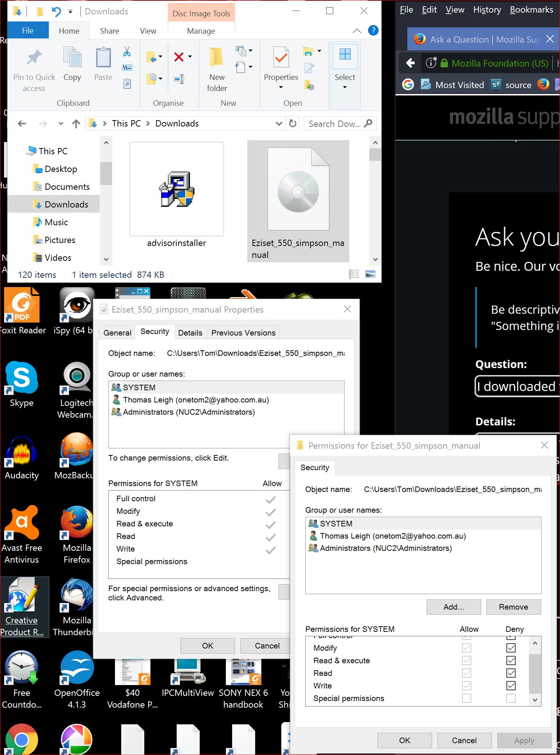Switch to large icons view in status bar

[370, 274]
